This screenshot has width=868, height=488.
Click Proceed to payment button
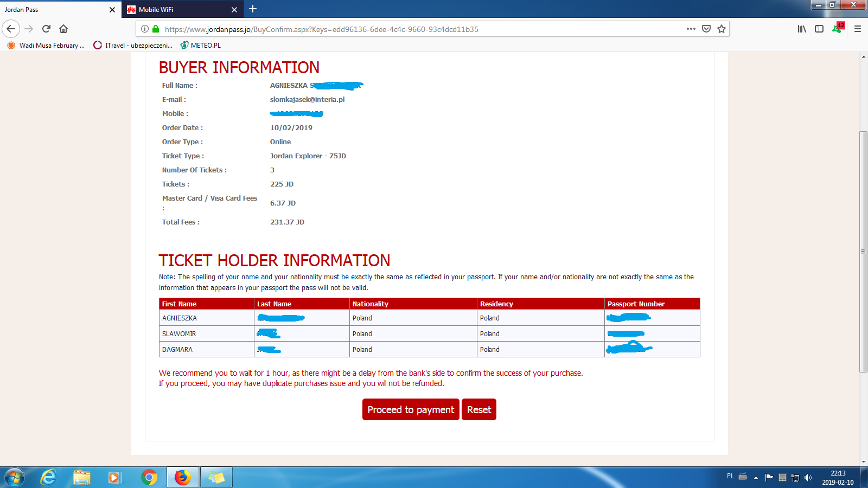pos(411,409)
